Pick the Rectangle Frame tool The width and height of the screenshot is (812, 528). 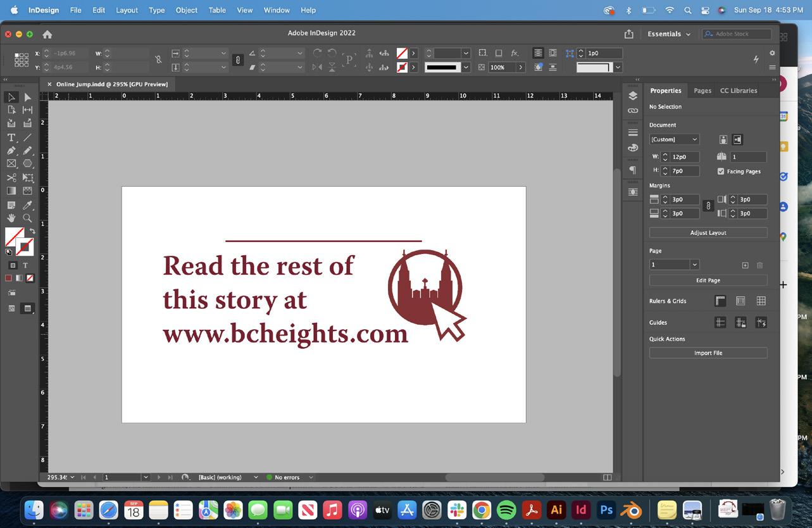11,164
